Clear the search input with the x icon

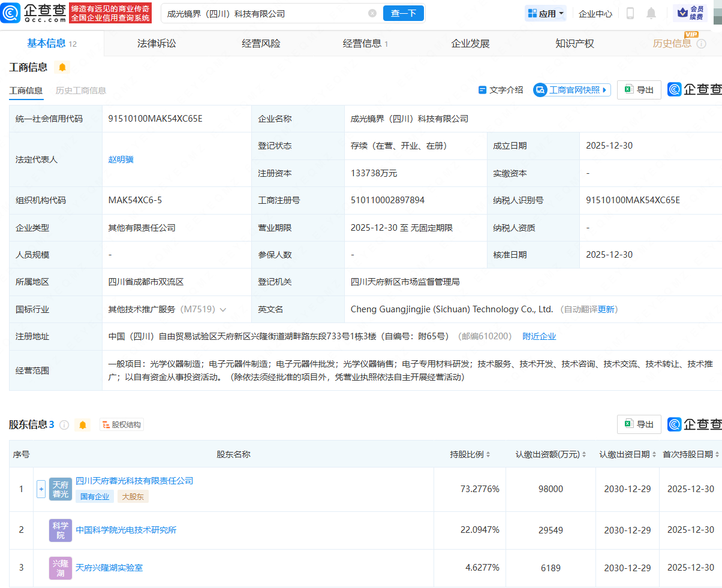coord(372,13)
